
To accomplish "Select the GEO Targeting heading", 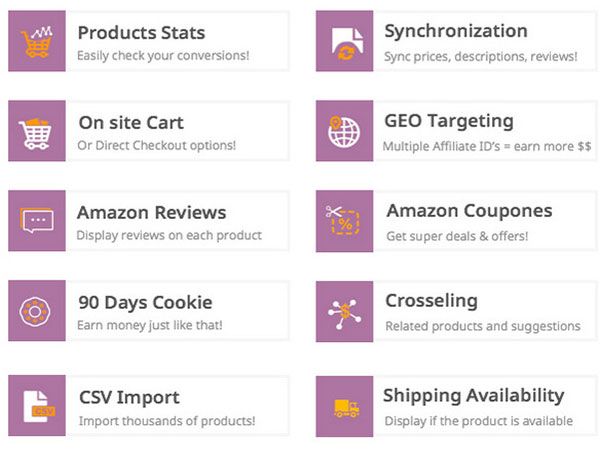I will pyautogui.click(x=448, y=121).
